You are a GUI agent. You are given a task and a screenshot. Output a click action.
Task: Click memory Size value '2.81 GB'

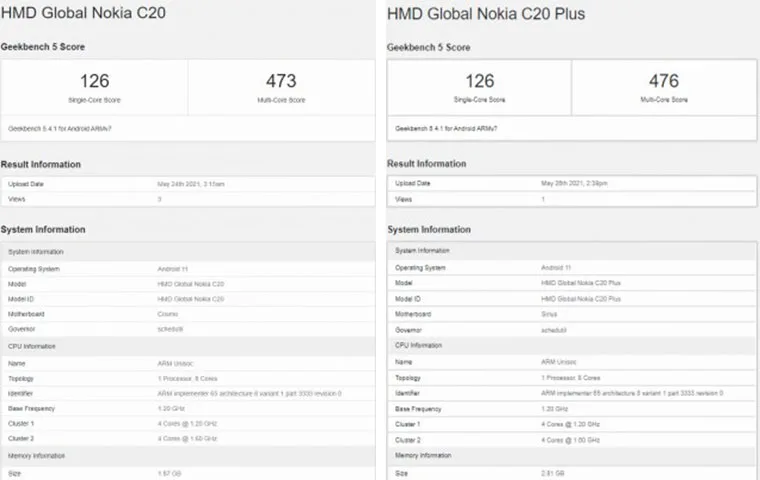pos(553,473)
